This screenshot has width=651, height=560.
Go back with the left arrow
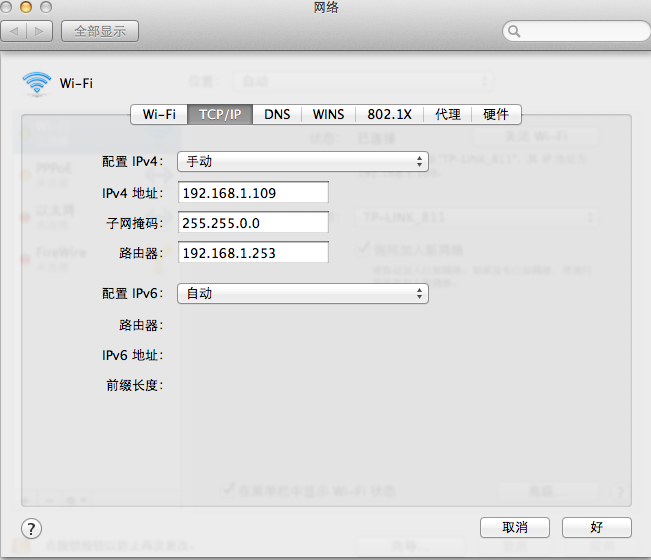14,31
